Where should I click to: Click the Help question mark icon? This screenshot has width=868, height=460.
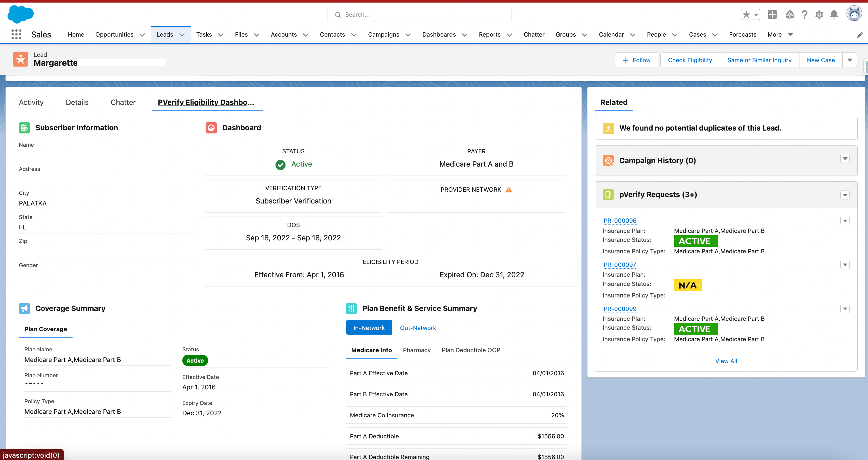pos(805,14)
